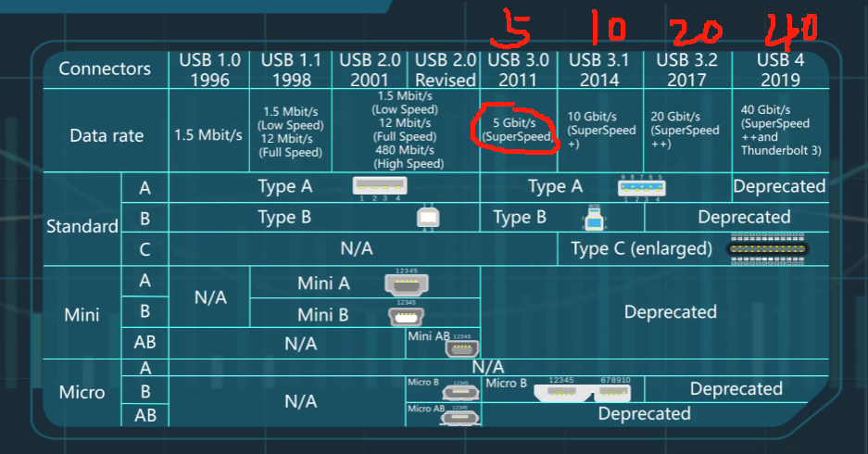Click 'Deprecated' in the Micro AB row

645,413
